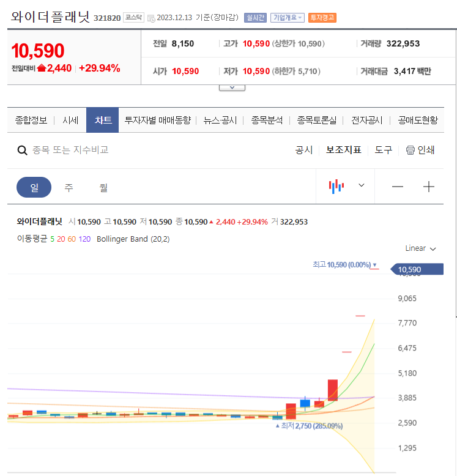Open the 공매도현황 tab
Screen dimensions: 457x476
tap(418, 120)
